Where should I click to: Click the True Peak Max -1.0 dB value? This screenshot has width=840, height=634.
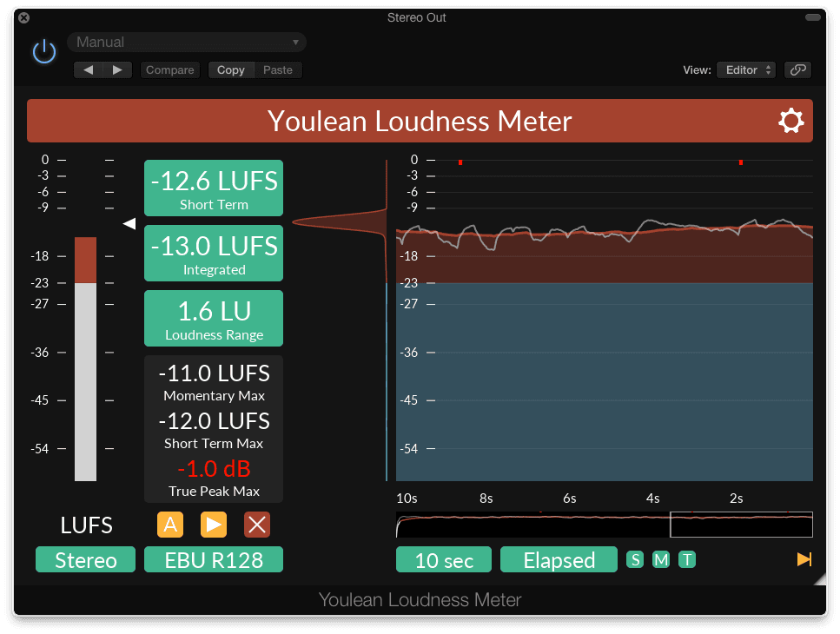pos(214,468)
